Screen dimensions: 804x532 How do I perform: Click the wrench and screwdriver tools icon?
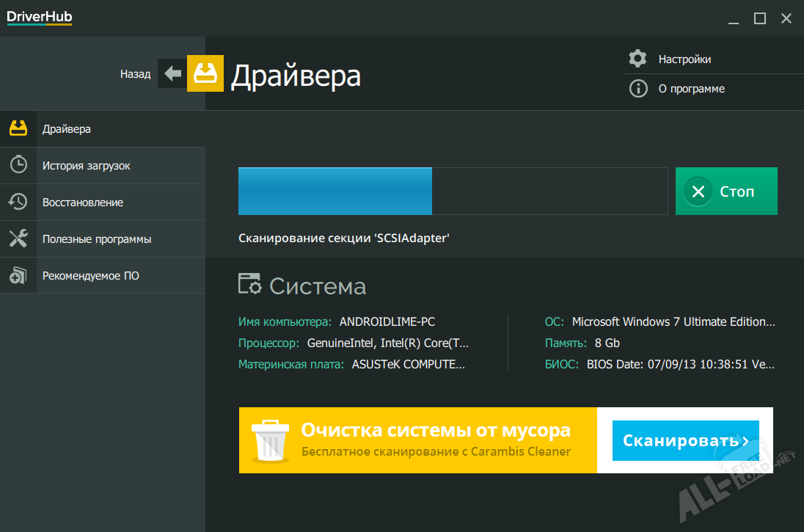coord(18,238)
